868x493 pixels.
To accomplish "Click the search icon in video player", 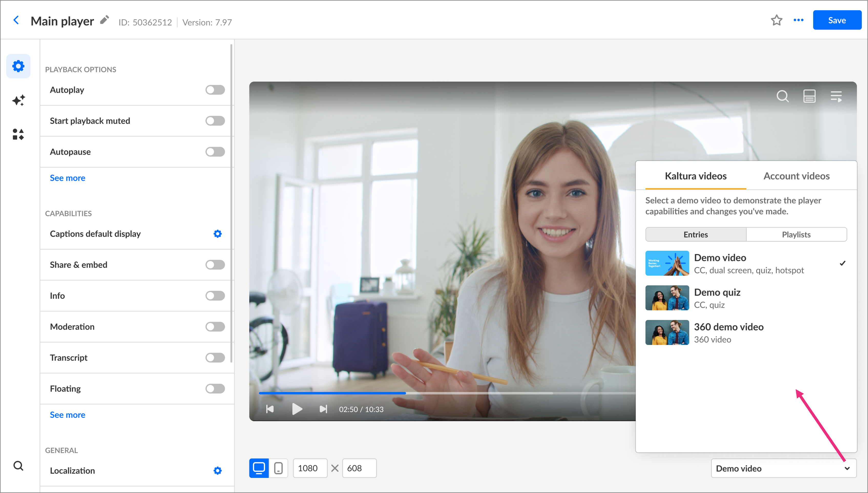I will pos(782,96).
